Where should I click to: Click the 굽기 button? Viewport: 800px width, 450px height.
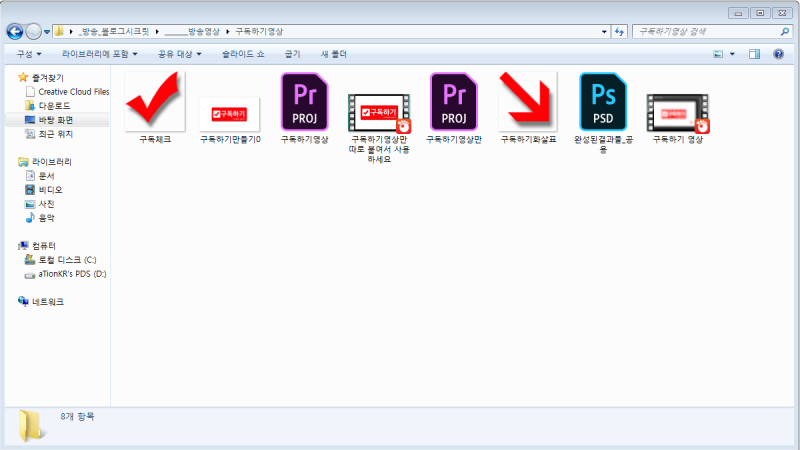[292, 54]
